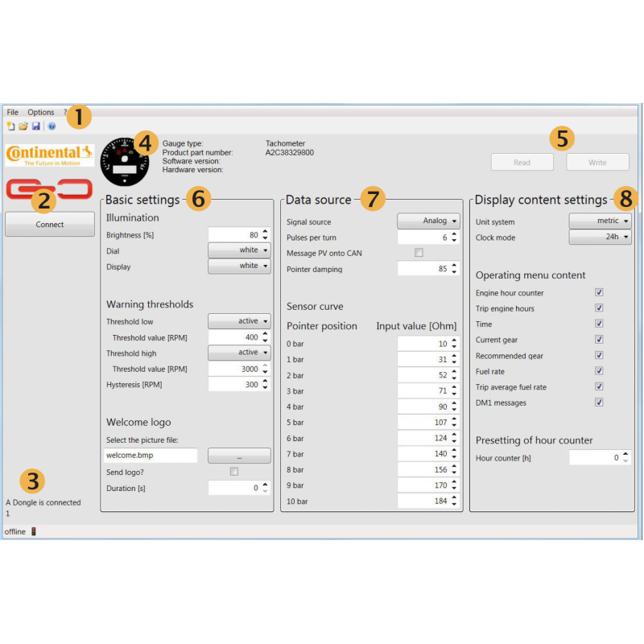The width and height of the screenshot is (644, 644).
Task: Uncheck the Time checkbox
Action: [x=599, y=324]
